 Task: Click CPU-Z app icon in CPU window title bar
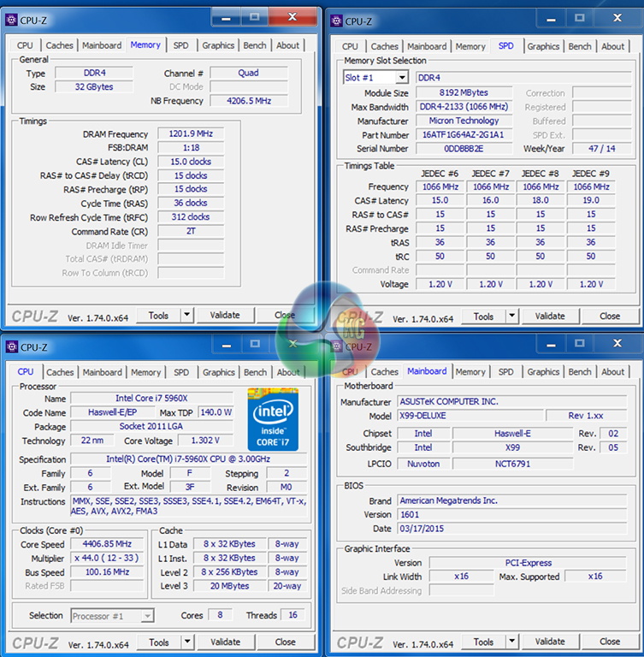coord(12,346)
